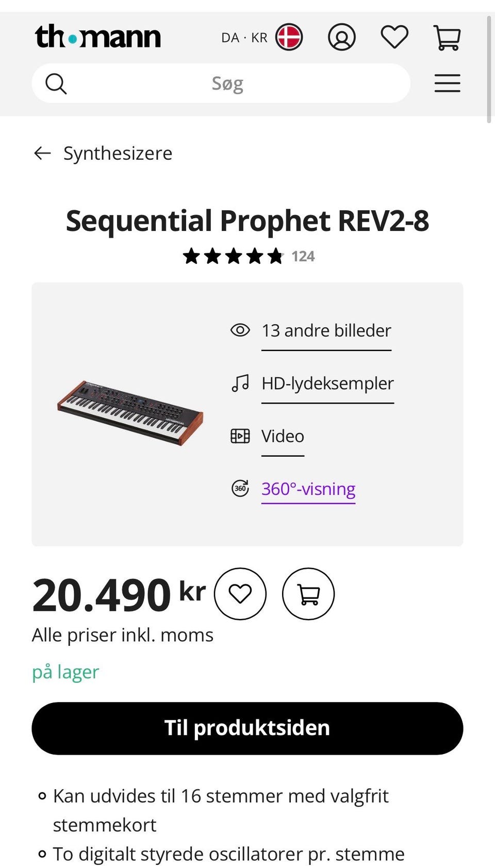The height and width of the screenshot is (868, 495).
Task: Click the page scrollbar
Action: point(489,70)
